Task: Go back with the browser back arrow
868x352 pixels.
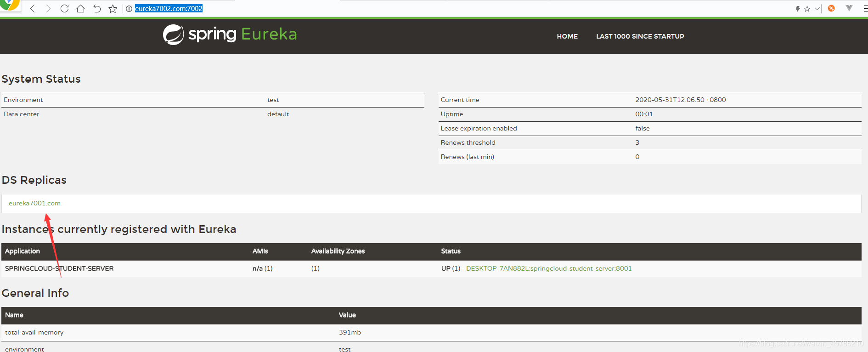Action: click(33, 9)
